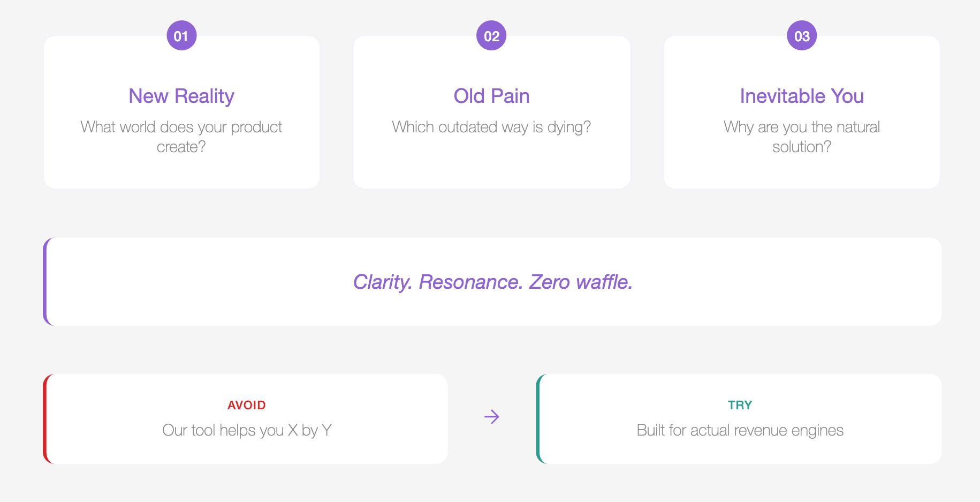The width and height of the screenshot is (980, 502).
Task: Click the red accent bar on Avoid card
Action: [x=45, y=419]
